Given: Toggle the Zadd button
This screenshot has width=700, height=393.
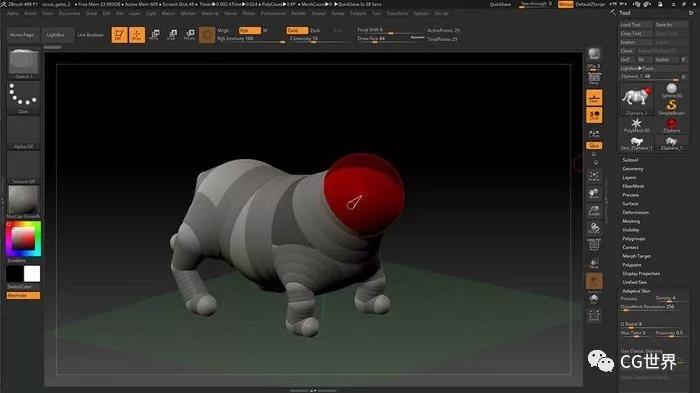Looking at the screenshot, I should point(297,30).
